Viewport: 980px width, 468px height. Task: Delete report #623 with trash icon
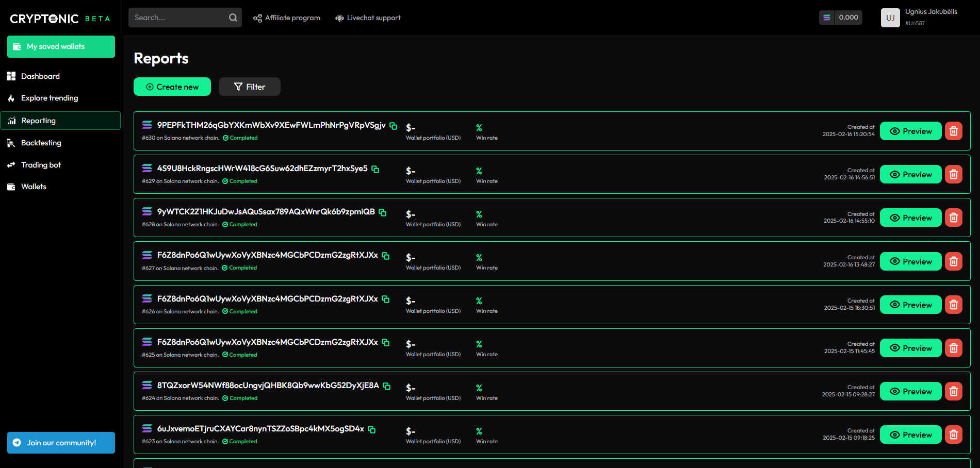(954, 434)
